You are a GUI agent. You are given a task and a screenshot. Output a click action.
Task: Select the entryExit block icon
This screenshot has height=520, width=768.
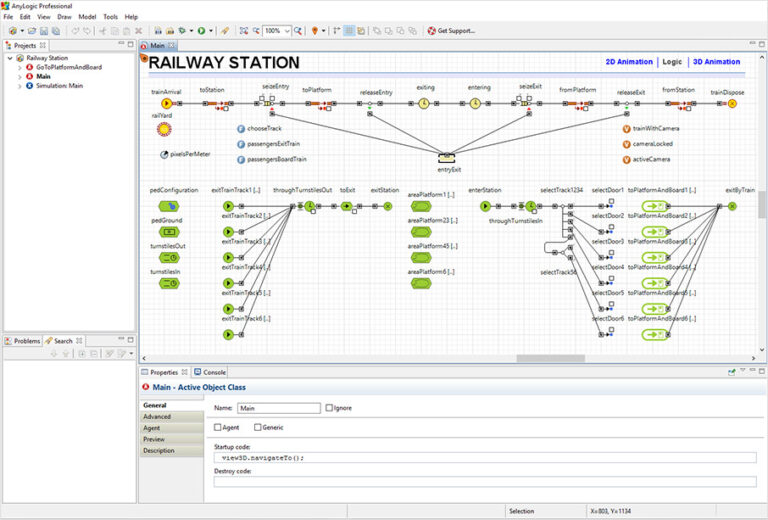click(x=449, y=158)
